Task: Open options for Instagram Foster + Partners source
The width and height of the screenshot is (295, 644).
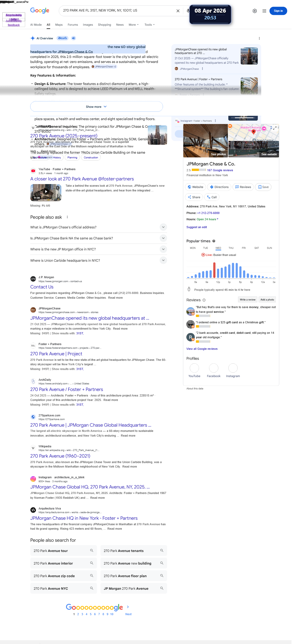Action: point(215,121)
